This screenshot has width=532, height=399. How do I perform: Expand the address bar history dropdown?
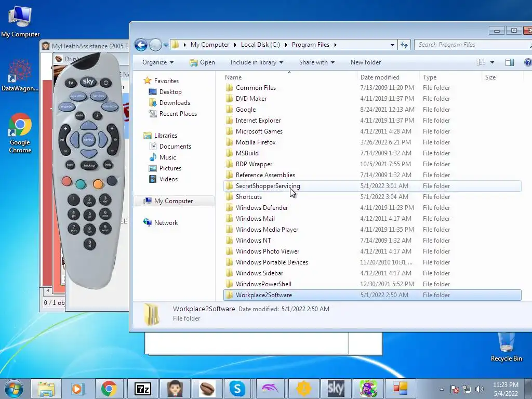click(x=392, y=45)
